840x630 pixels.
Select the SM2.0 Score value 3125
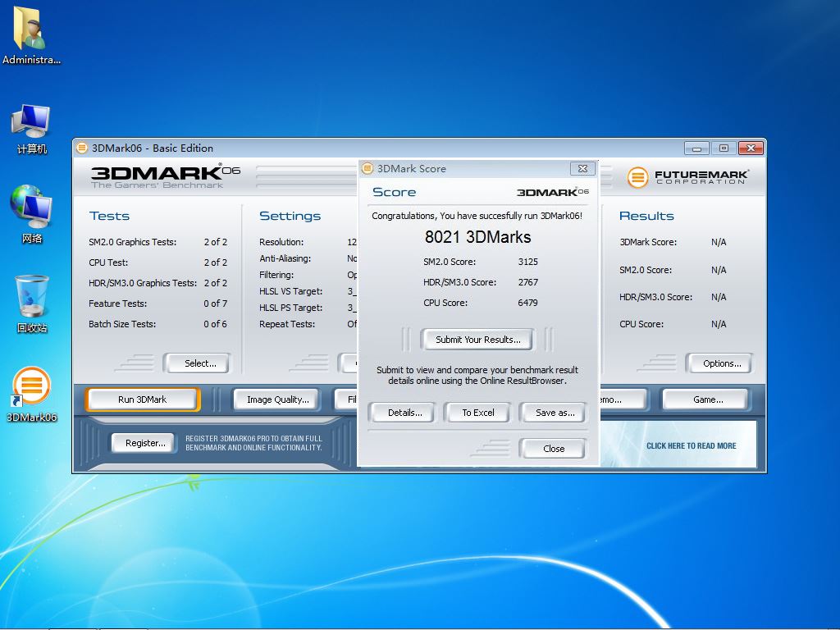[x=527, y=262]
